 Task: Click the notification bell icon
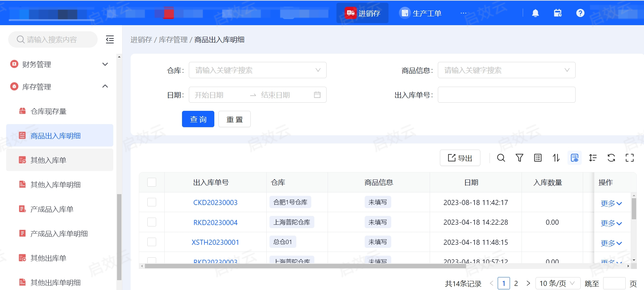coord(535,13)
